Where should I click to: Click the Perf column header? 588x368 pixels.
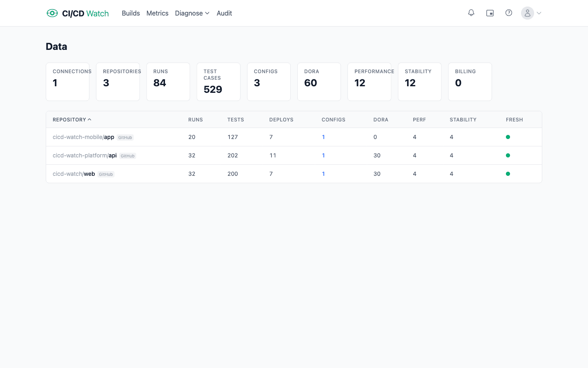coord(419,120)
